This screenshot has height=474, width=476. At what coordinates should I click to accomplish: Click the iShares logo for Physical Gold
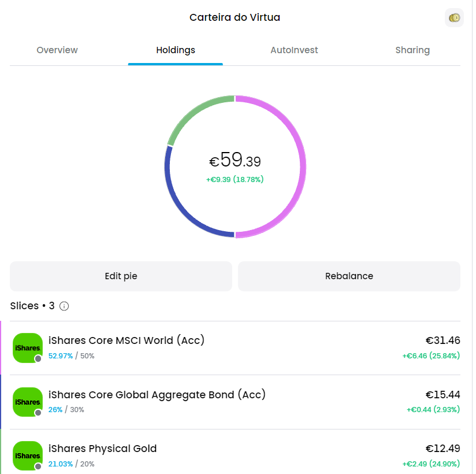click(x=28, y=456)
